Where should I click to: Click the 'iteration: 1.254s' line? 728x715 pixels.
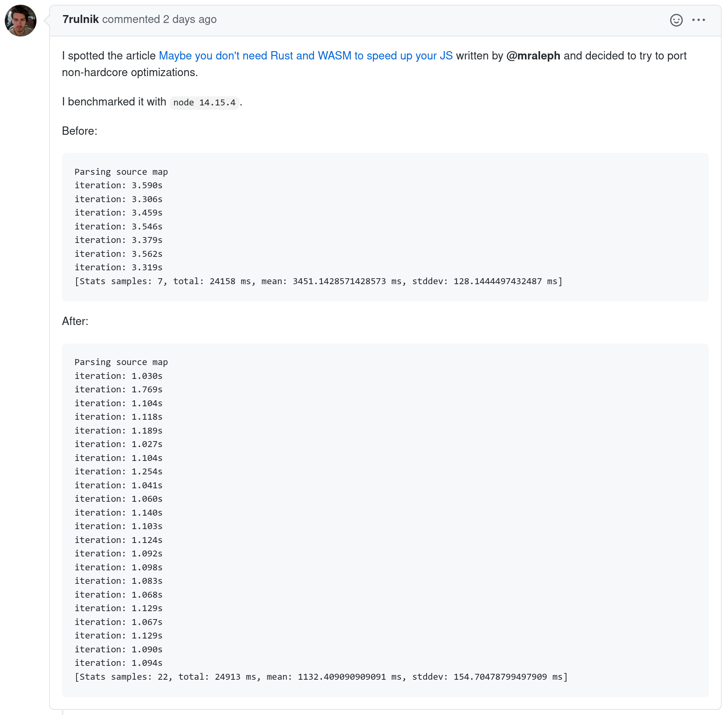119,472
